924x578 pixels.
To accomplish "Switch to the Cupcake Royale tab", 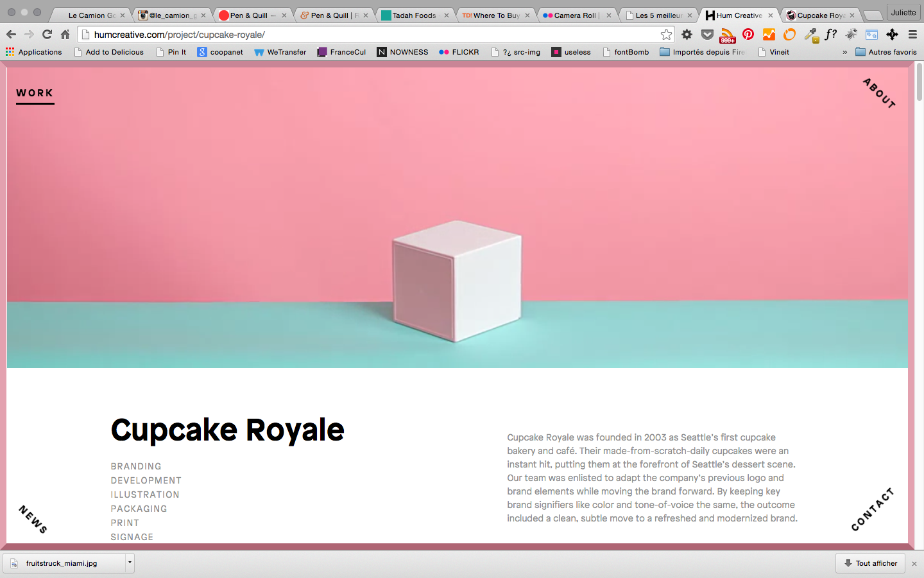I will pyautogui.click(x=820, y=15).
